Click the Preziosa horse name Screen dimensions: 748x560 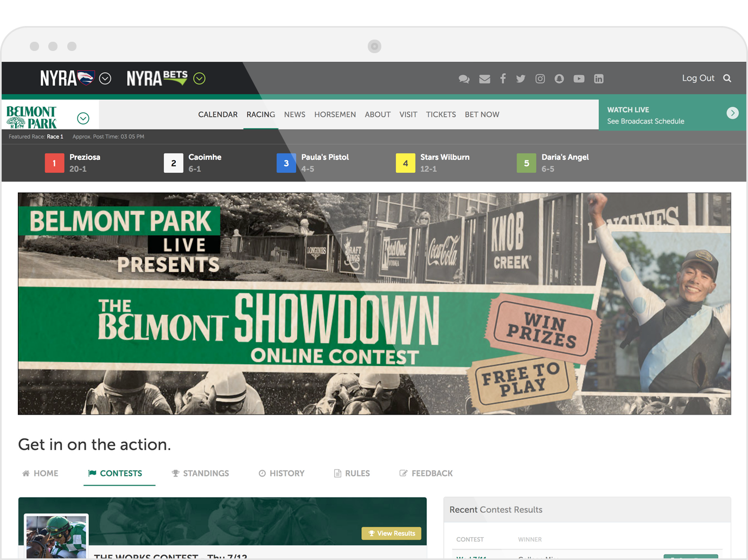click(85, 157)
